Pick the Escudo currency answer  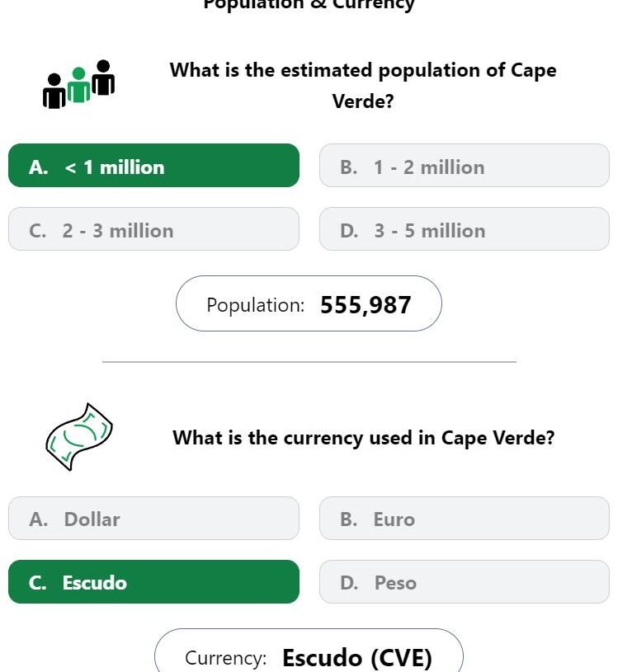(153, 581)
